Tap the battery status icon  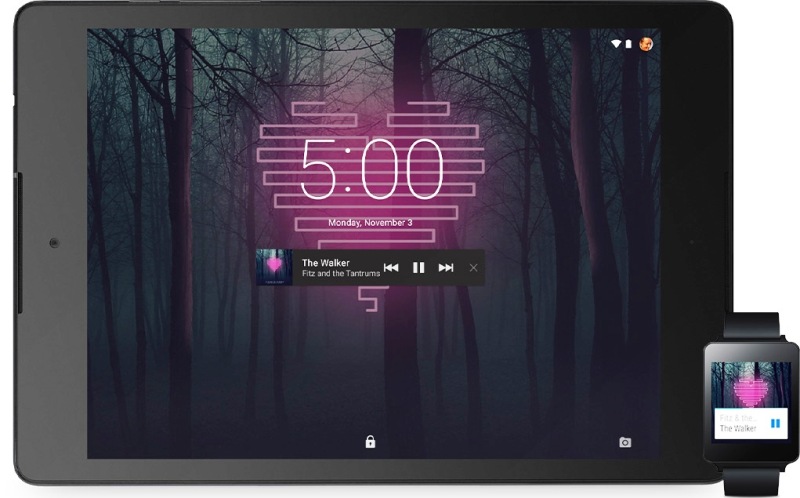coord(630,43)
